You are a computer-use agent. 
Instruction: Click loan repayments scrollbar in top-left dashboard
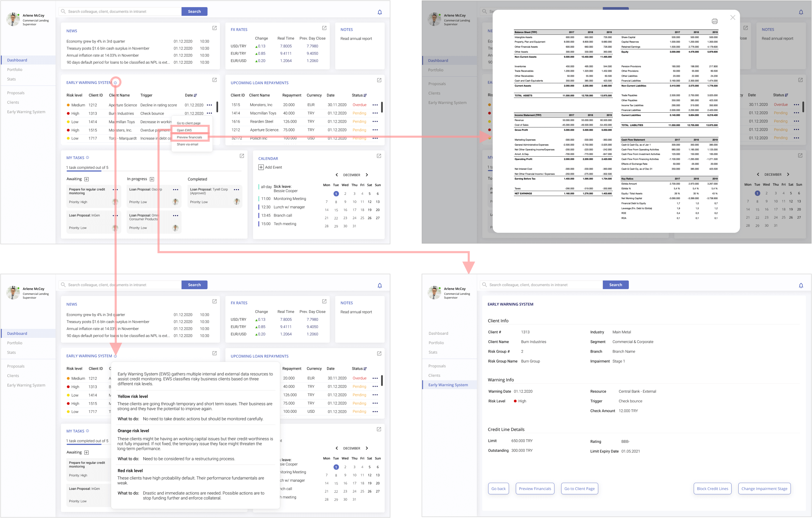[x=382, y=107]
